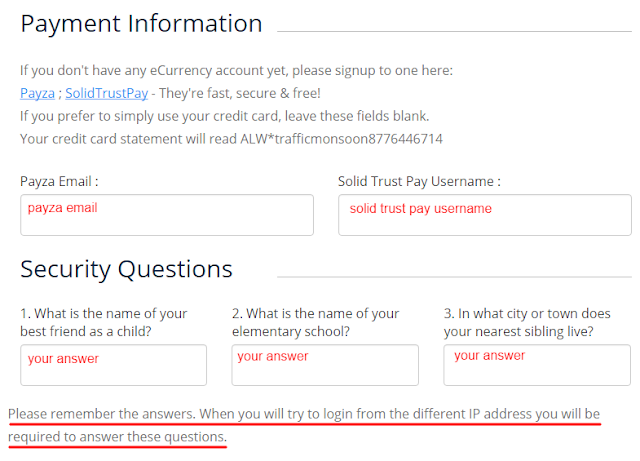Image resolution: width=640 pixels, height=461 pixels.
Task: Click the 'Solid Trust Pay Username :' label
Action: click(x=419, y=181)
